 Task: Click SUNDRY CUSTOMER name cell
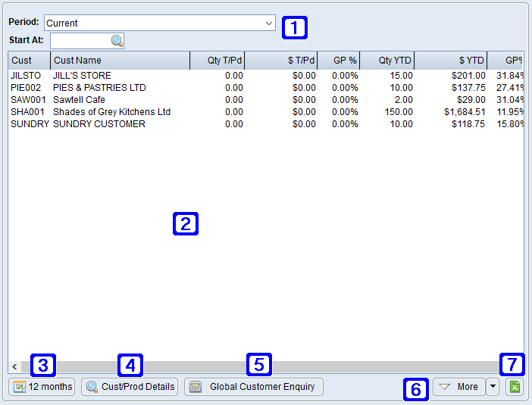99,124
